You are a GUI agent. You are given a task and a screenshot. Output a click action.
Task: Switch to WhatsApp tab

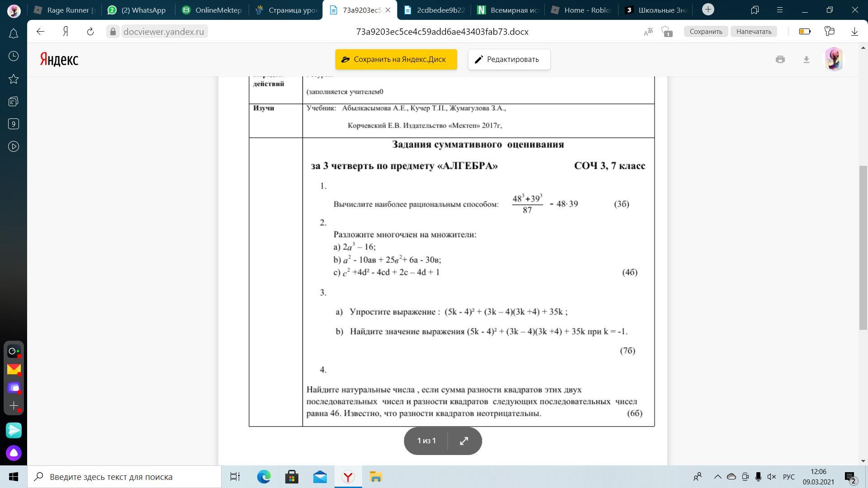coord(138,10)
